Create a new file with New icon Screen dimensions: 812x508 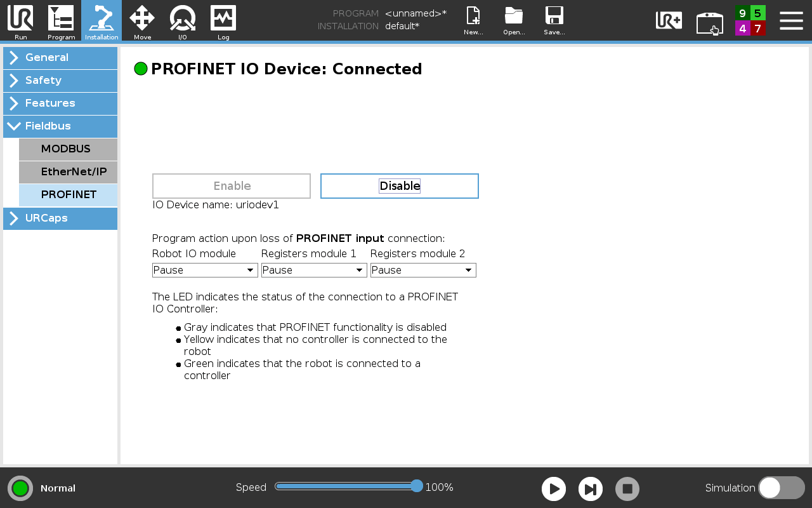point(473,21)
